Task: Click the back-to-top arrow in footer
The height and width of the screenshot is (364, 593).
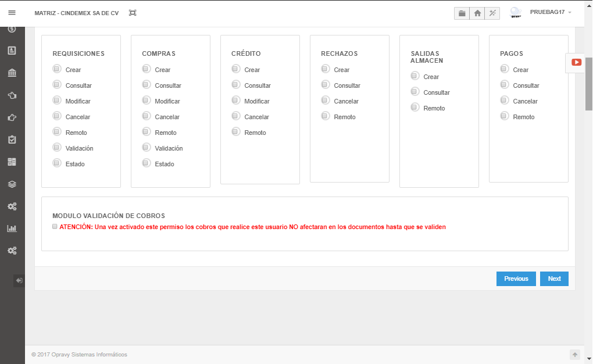Action: tap(575, 355)
